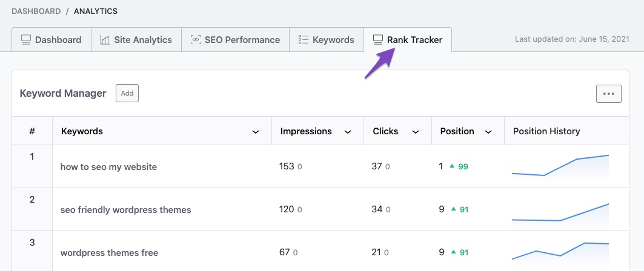Viewport: 644px width, 271px height.
Task: Click position history sparkline for first keyword
Action: pyautogui.click(x=560, y=166)
